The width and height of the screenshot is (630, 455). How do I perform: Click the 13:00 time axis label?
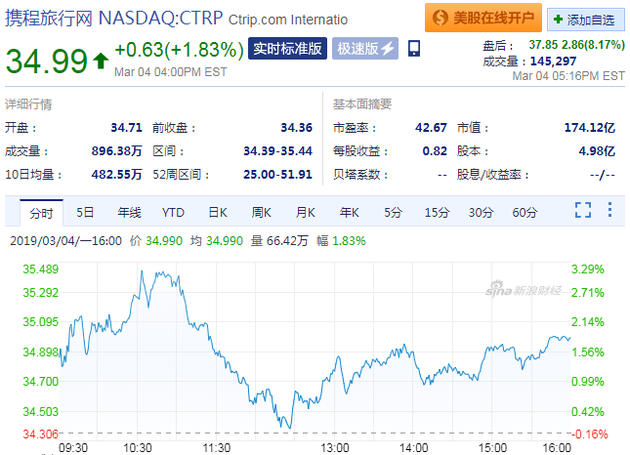click(334, 447)
